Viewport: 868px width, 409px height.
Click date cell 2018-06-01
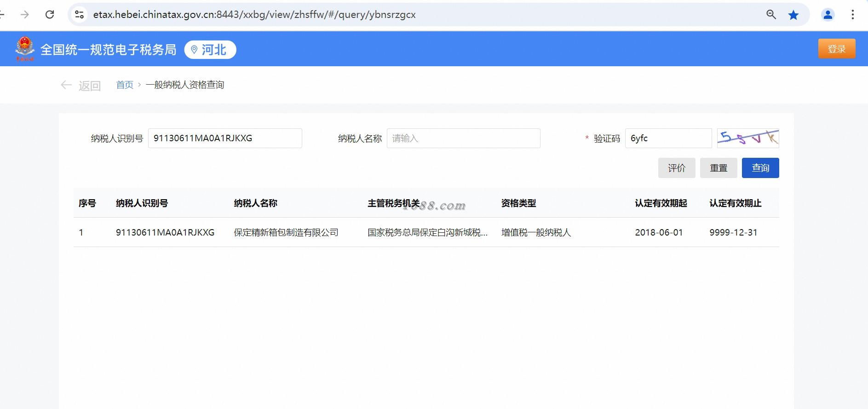click(x=659, y=232)
